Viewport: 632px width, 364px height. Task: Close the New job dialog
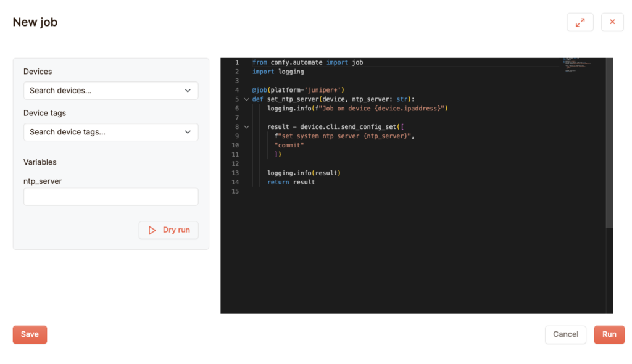(612, 22)
